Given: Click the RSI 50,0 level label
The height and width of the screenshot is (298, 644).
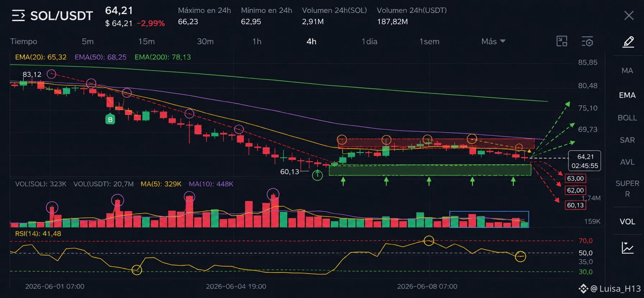Looking at the screenshot, I should (x=585, y=253).
